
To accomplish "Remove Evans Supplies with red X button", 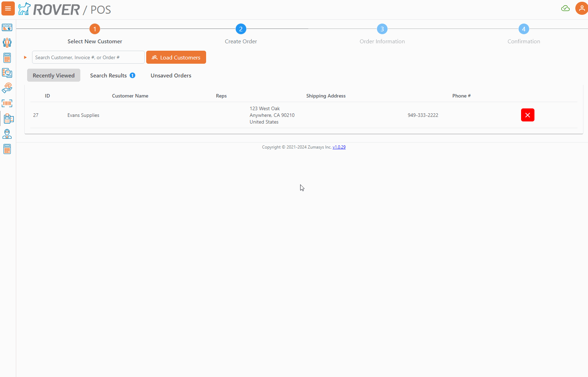I will [527, 115].
